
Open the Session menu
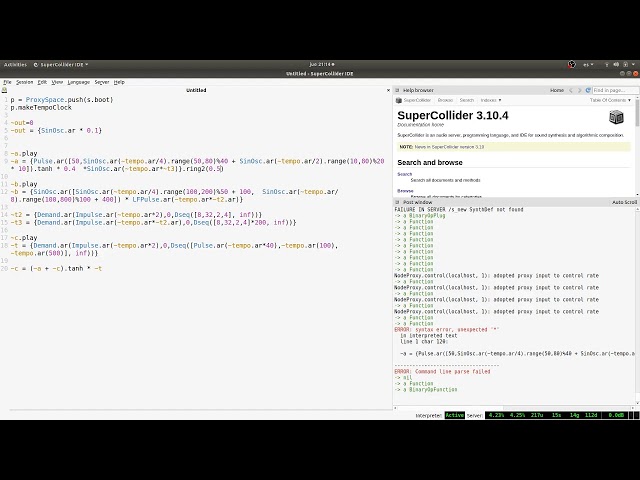pyautogui.click(x=24, y=82)
